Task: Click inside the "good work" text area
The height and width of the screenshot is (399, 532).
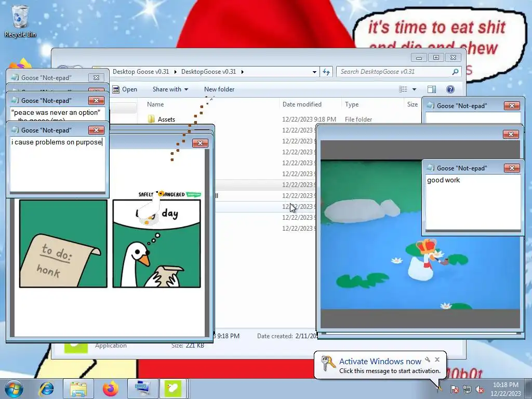Action: point(473,202)
